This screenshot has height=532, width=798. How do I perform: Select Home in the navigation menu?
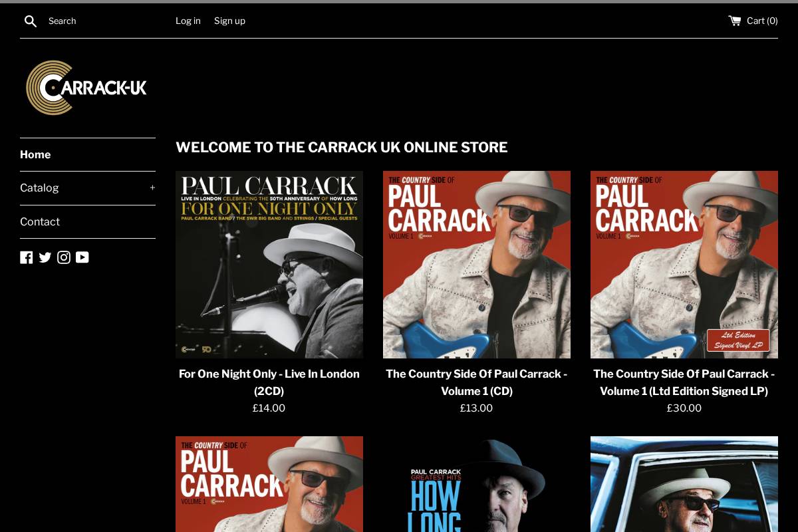[x=35, y=154]
